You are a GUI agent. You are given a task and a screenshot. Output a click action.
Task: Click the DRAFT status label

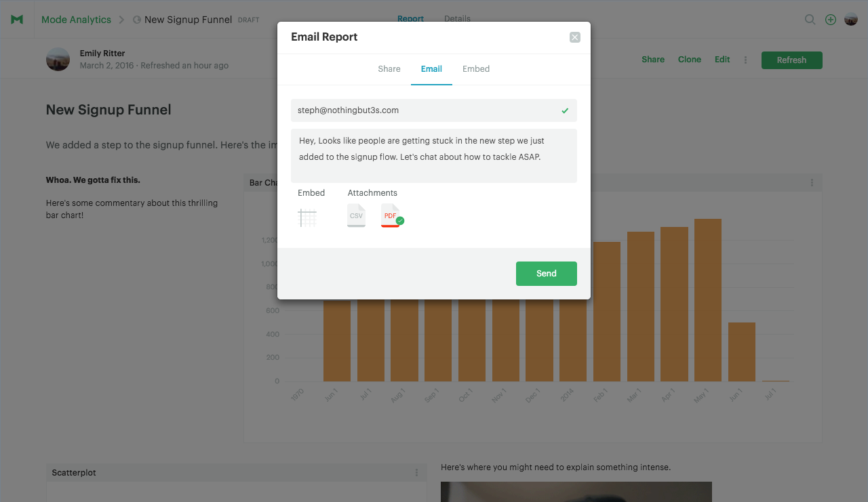tap(248, 20)
